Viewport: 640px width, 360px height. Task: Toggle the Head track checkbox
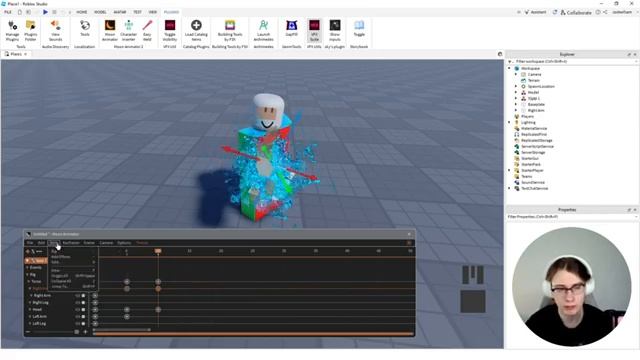tap(83, 309)
